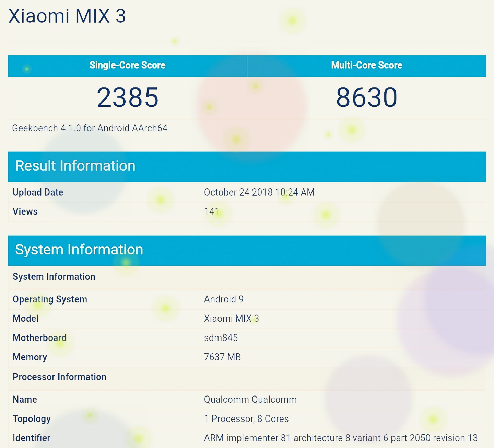Click the 7637 MB memory value
Image resolution: width=494 pixels, height=448 pixels.
[222, 357]
